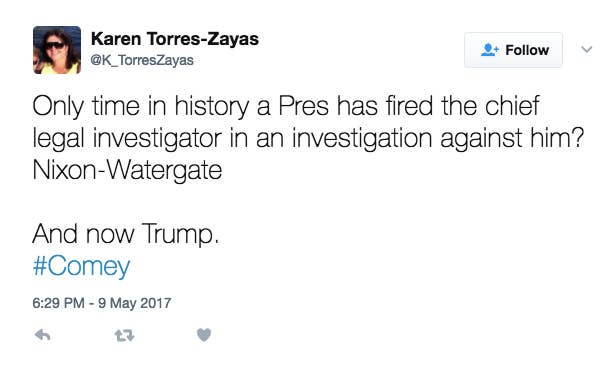This screenshot has width=616, height=367.
Task: Click the word "Trump." in the tweet
Action: [180, 234]
